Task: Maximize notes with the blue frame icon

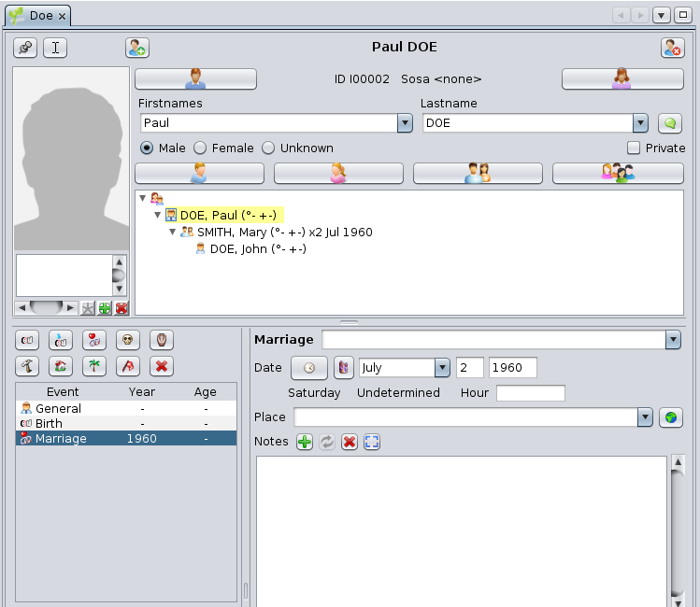Action: coord(371,442)
